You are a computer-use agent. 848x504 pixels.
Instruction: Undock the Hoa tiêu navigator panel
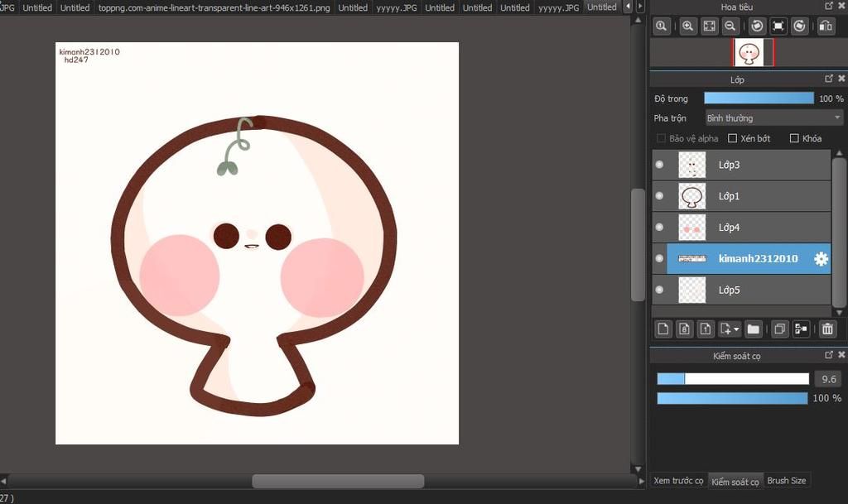pos(829,6)
